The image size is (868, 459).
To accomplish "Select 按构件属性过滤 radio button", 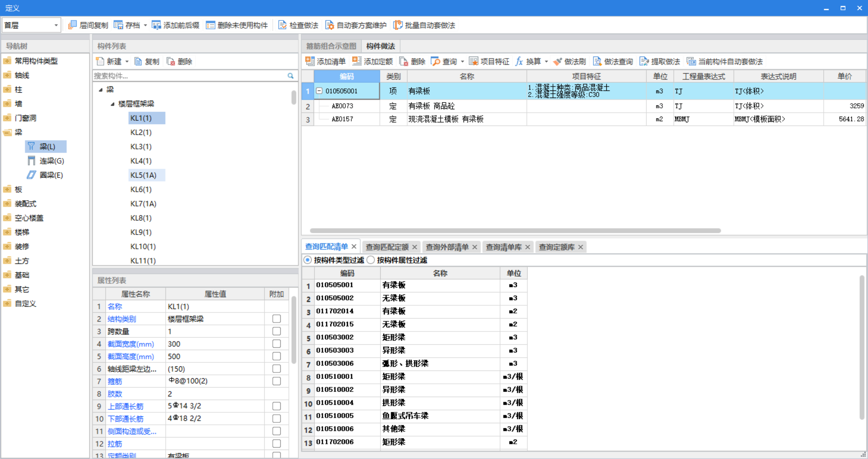I will pos(371,260).
